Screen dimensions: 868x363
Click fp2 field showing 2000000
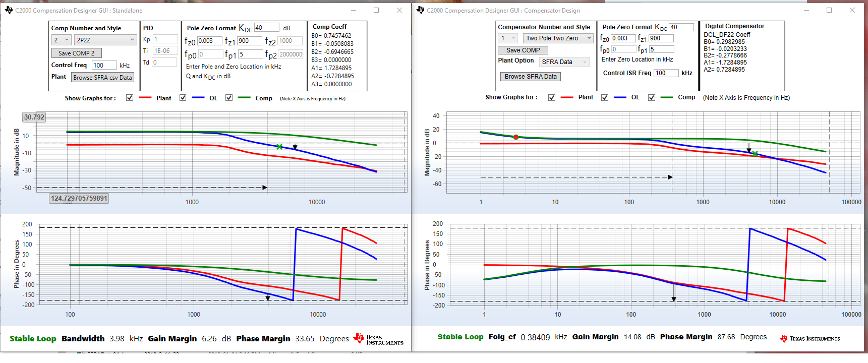pos(291,54)
